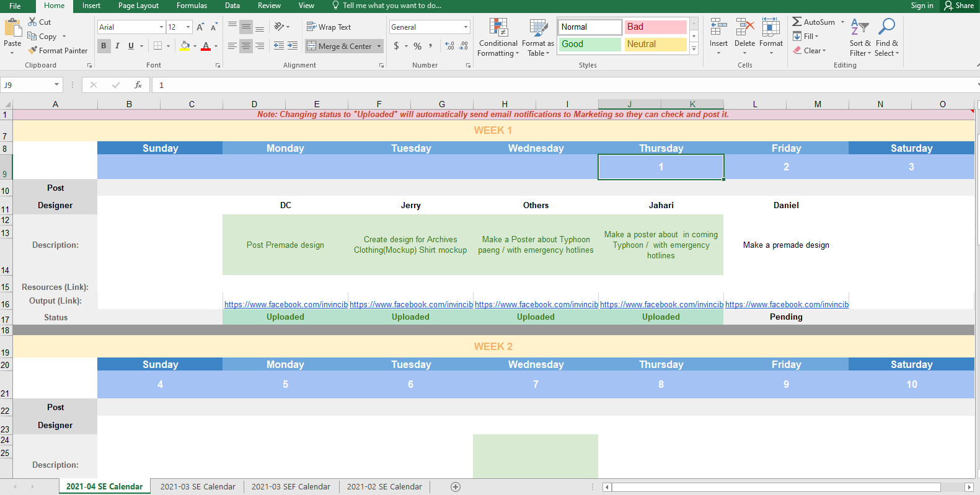This screenshot has width=980, height=495.
Task: Open the 2021-02 SE Calendar sheet
Action: tap(384, 487)
